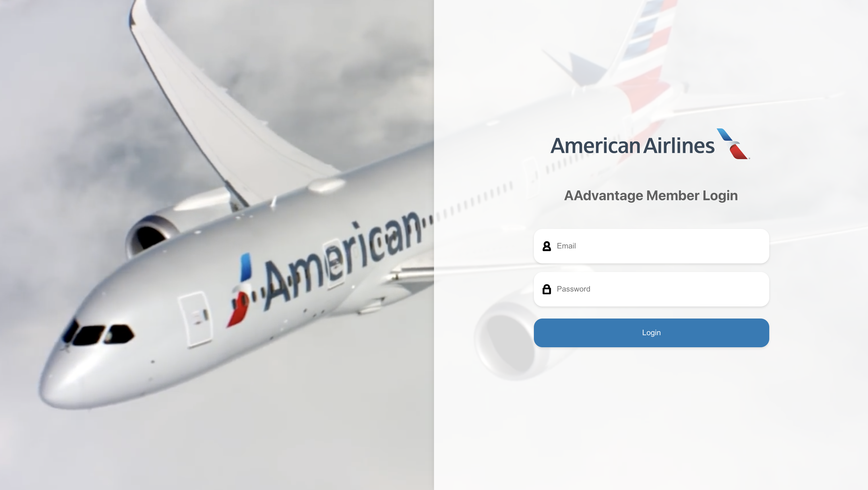Focus the Password input field

651,289
